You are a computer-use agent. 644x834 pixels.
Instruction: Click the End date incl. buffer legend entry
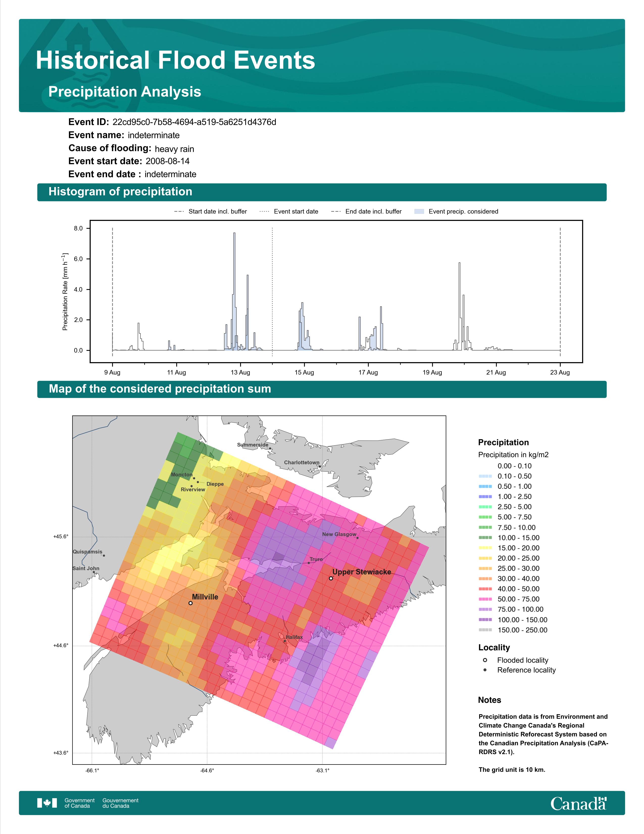(x=366, y=212)
